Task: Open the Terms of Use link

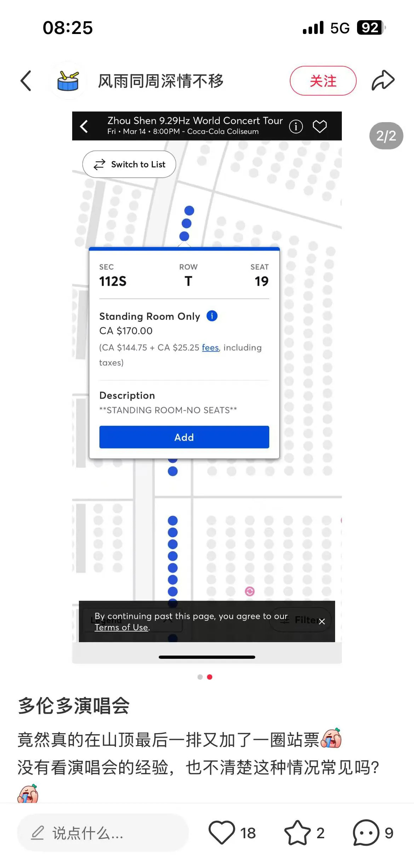Action: (x=121, y=627)
